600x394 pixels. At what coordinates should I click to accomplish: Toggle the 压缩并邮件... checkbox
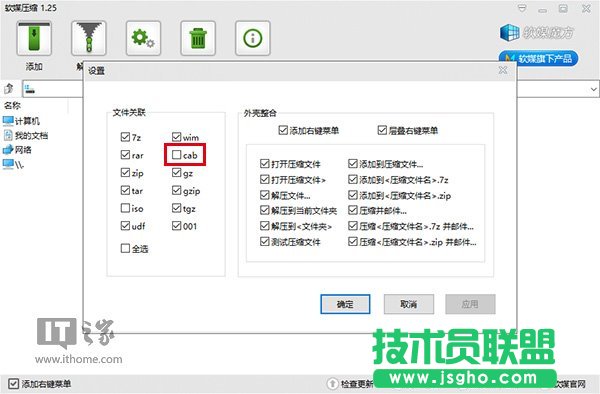coord(353,210)
